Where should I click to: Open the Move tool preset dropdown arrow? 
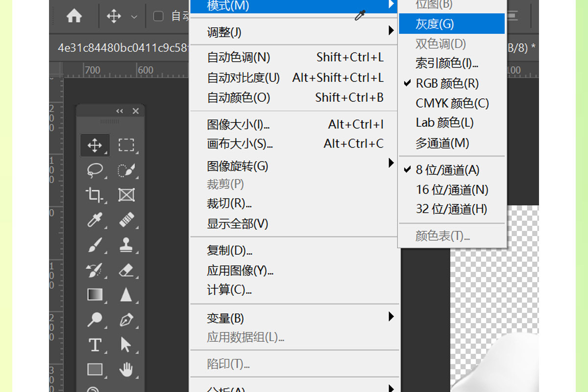point(134,17)
